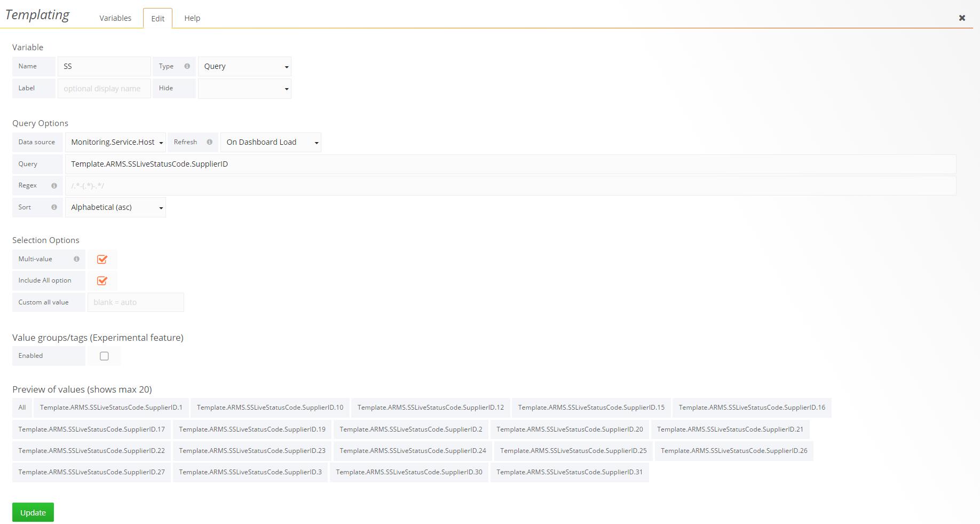Click preview value SupplierID.27
980x524 pixels.
tap(91, 472)
